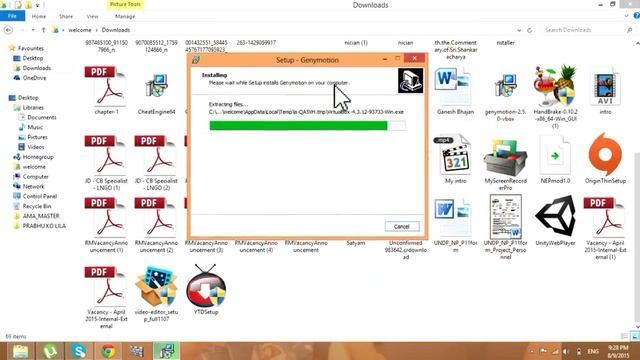The width and height of the screenshot is (640, 360).
Task: Select the HandBrake installer pineapple icon
Action: [x=555, y=85]
